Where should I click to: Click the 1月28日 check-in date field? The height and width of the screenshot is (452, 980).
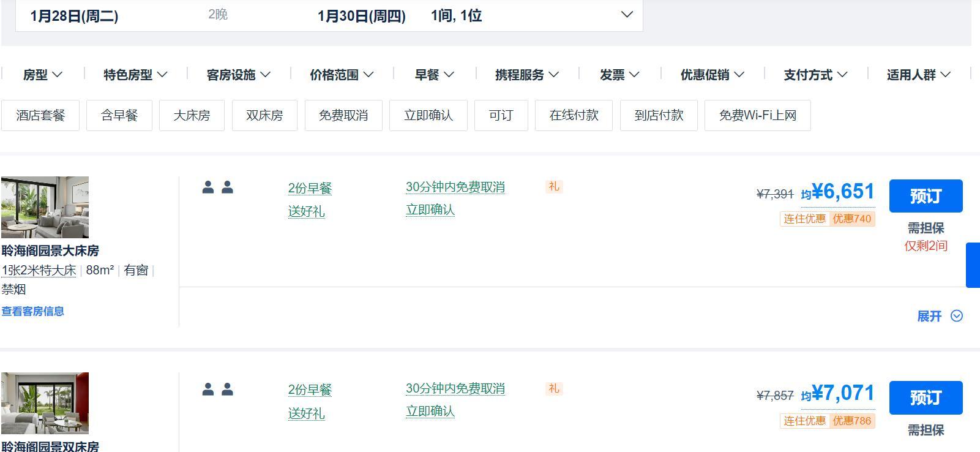[75, 16]
